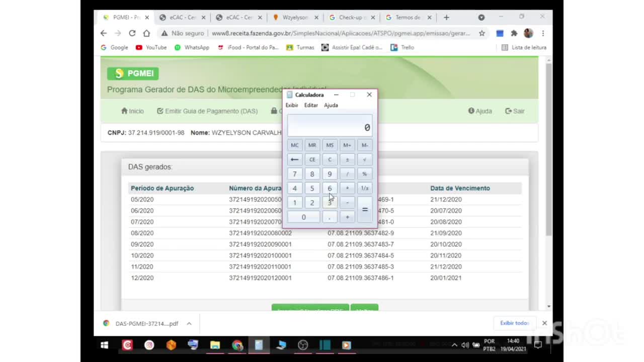Bookmark this page with the star icon
The height and width of the screenshot is (362, 644).
pyautogui.click(x=481, y=33)
